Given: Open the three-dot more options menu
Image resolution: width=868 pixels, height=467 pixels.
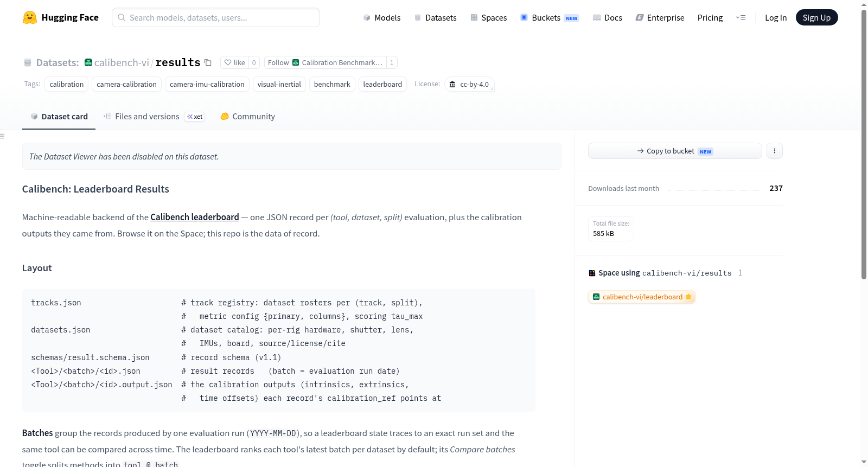Looking at the screenshot, I should coord(775,151).
